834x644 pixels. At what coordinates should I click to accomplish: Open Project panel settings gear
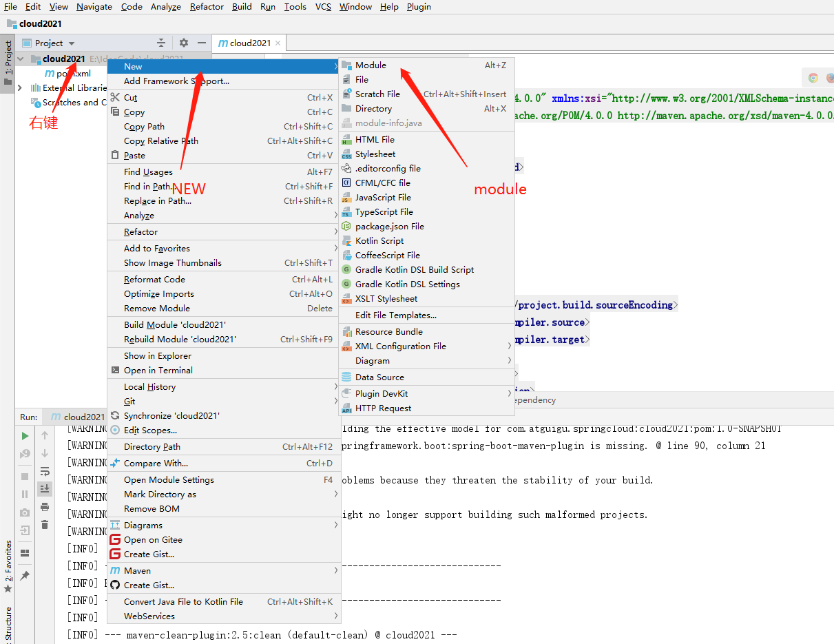pyautogui.click(x=184, y=43)
